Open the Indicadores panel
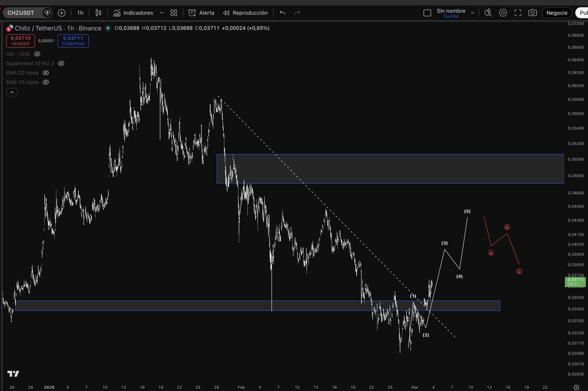 click(x=133, y=13)
